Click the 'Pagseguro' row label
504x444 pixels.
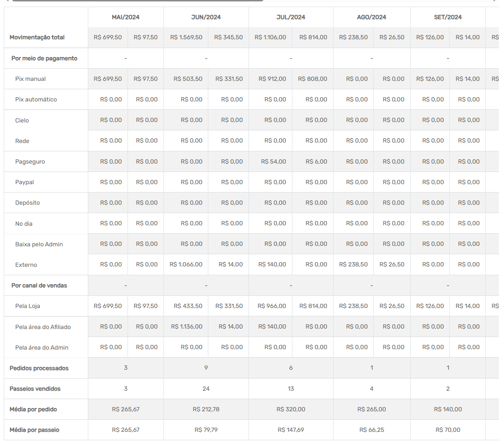(x=30, y=161)
